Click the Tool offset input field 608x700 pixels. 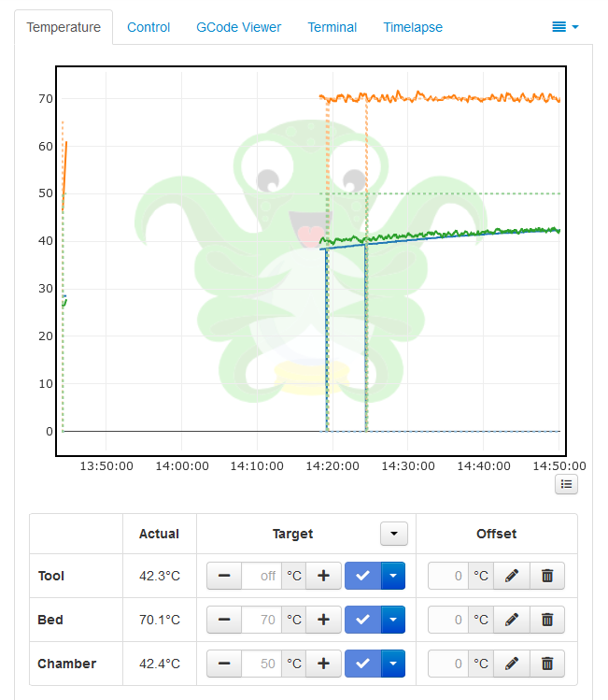point(448,576)
